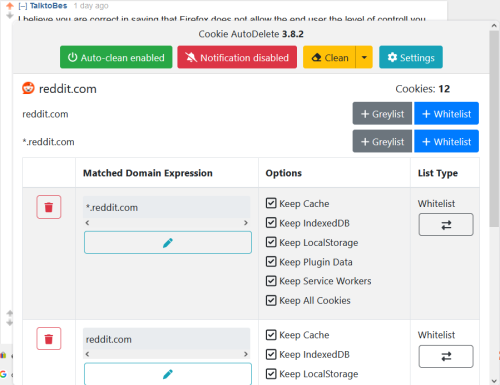This screenshot has width=500, height=385.
Task: Delete the *.reddit.com expression with trash icon
Action: pos(49,207)
